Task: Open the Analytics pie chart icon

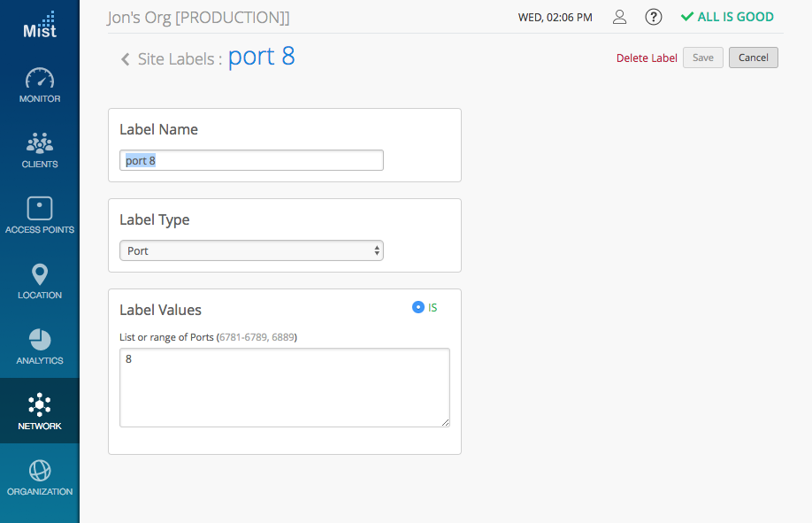Action: [x=40, y=340]
